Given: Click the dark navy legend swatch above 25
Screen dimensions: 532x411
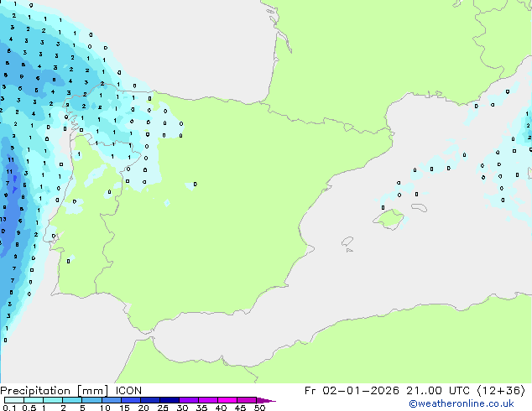Looking at the screenshot, I should tap(170, 401).
